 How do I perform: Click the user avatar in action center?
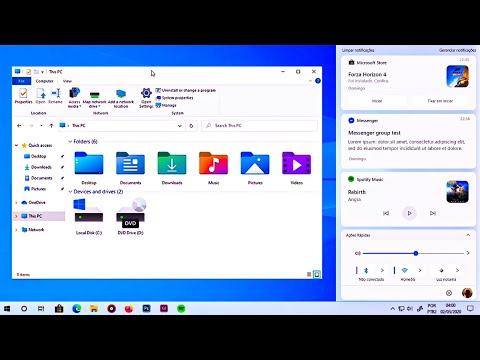point(467,293)
